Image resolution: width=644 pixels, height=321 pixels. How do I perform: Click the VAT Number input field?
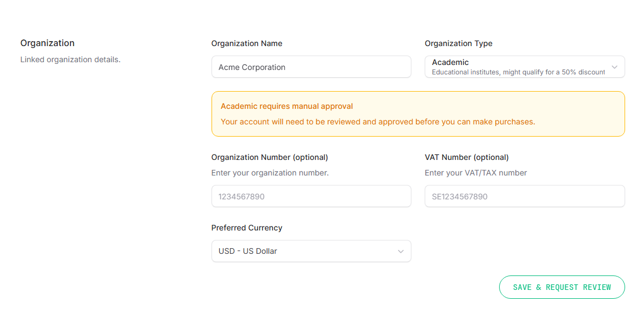click(525, 196)
